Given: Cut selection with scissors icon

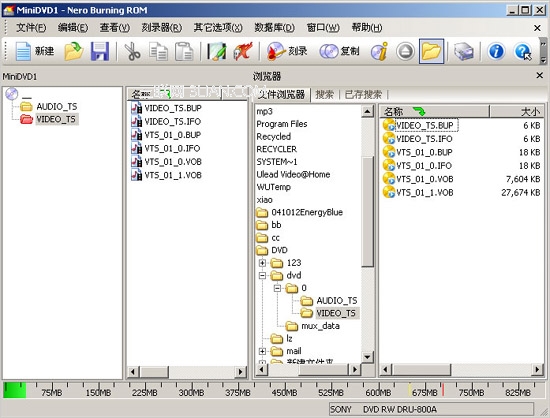Looking at the screenshot, I should [132, 51].
